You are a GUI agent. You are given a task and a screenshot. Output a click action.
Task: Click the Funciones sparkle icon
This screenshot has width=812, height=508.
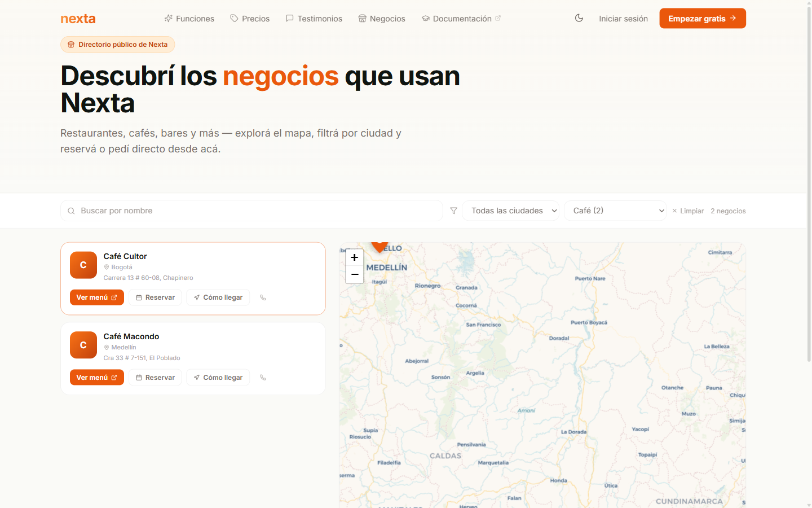point(168,19)
